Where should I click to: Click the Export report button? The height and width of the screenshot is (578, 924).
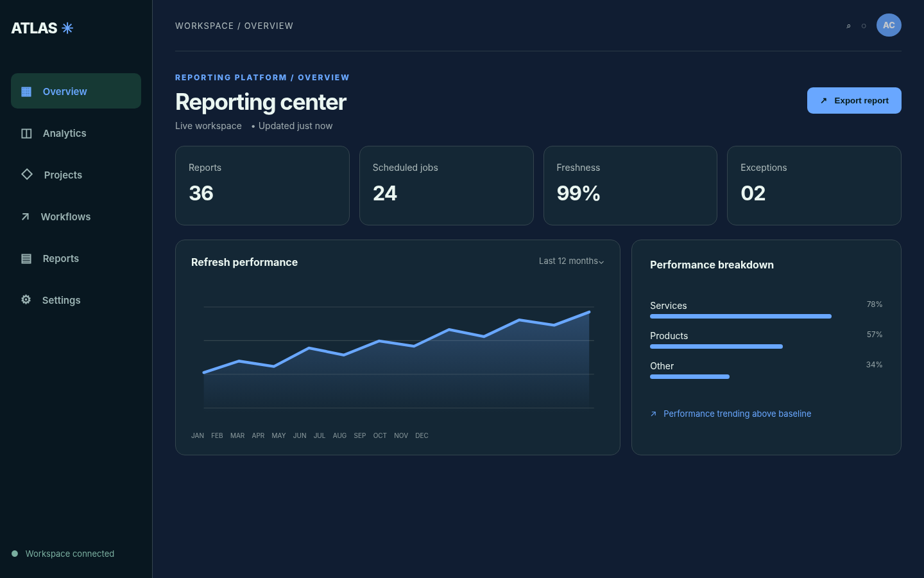coord(854,101)
